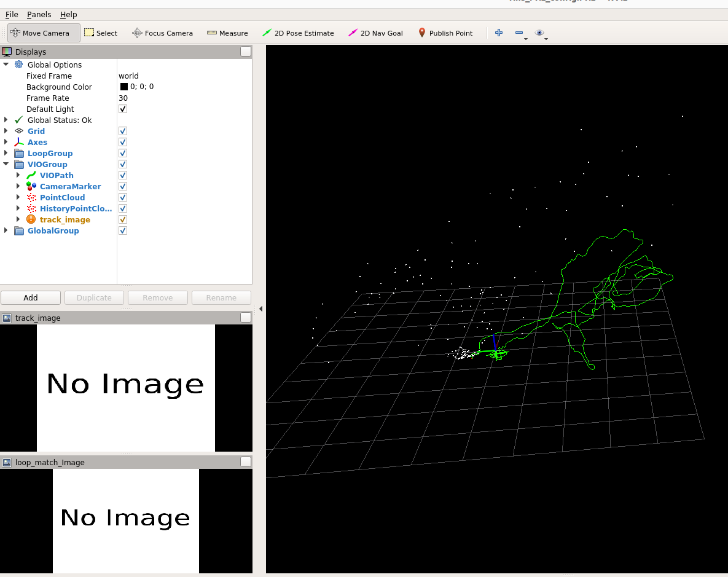Activate the 2D Nav Goal tool

click(x=375, y=33)
